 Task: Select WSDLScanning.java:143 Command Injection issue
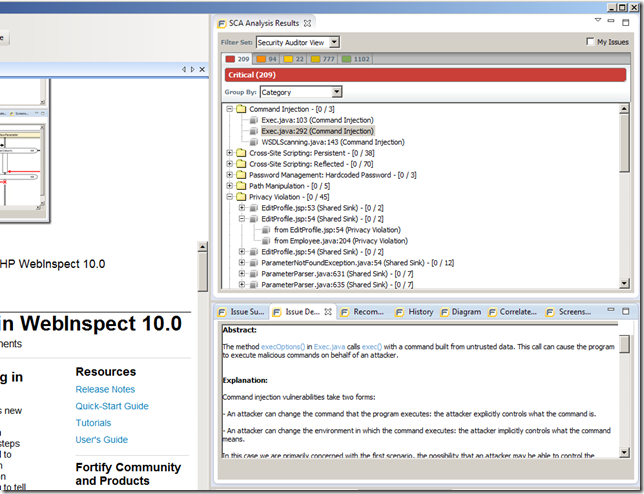click(x=333, y=142)
